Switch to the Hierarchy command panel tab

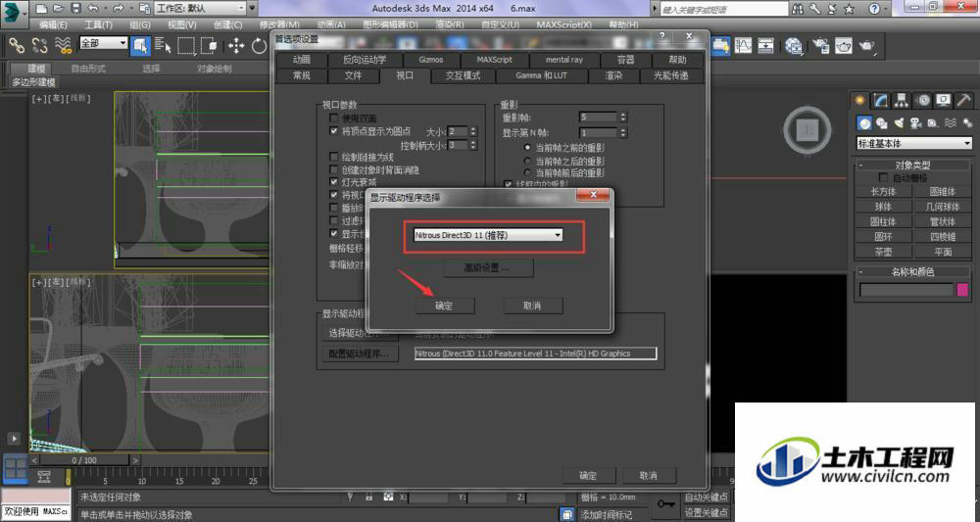(x=902, y=100)
